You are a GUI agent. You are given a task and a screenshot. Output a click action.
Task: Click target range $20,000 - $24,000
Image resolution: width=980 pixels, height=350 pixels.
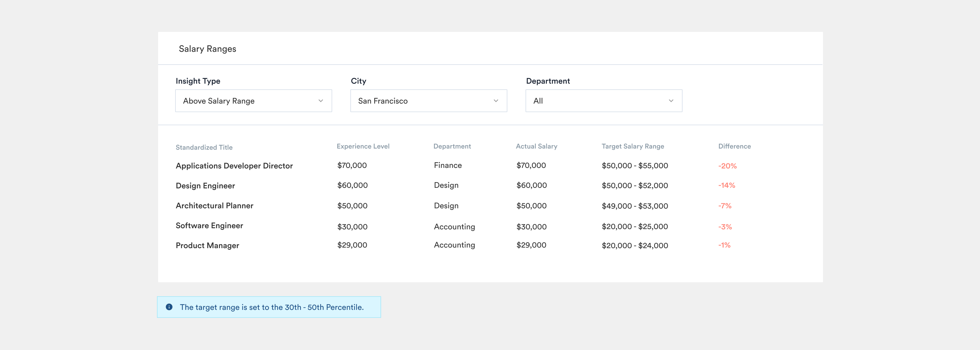(x=634, y=246)
